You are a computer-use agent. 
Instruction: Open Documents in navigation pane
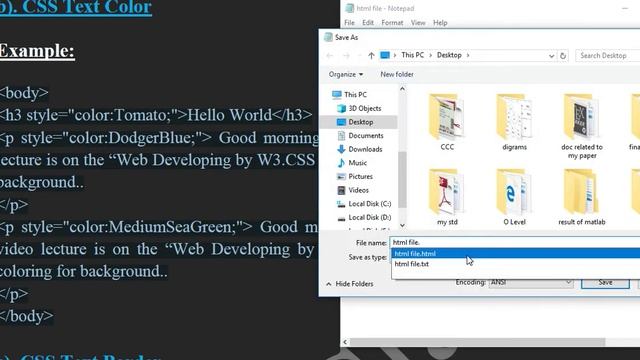pyautogui.click(x=366, y=136)
